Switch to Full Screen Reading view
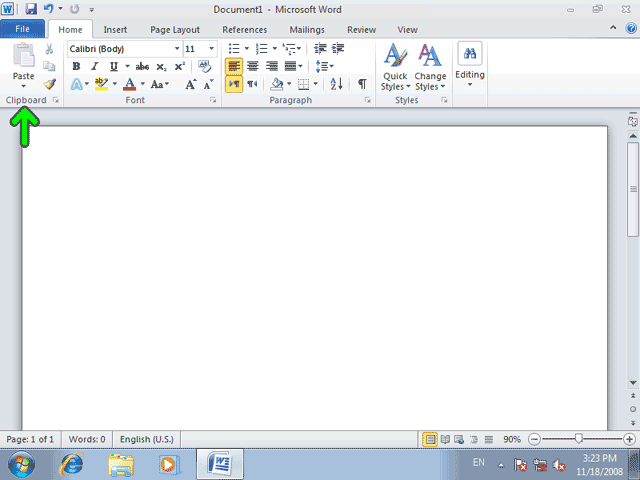Screen dimensions: 640x480 point(445,440)
